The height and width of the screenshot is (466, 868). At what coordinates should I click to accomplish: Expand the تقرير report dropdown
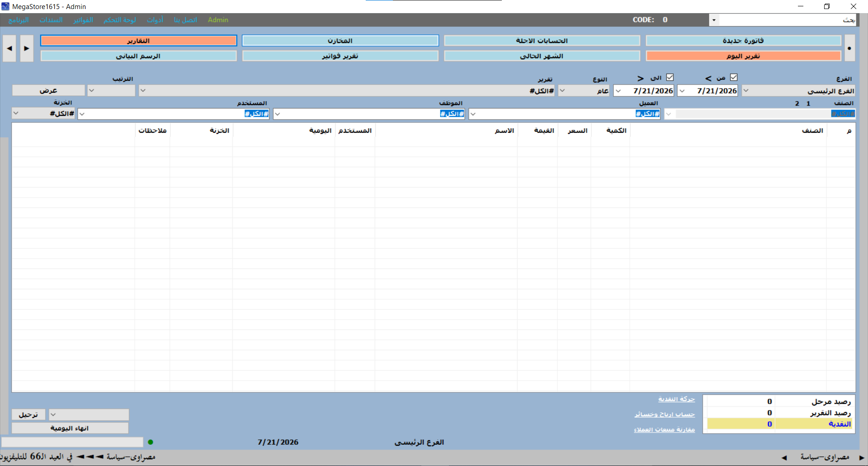[143, 90]
